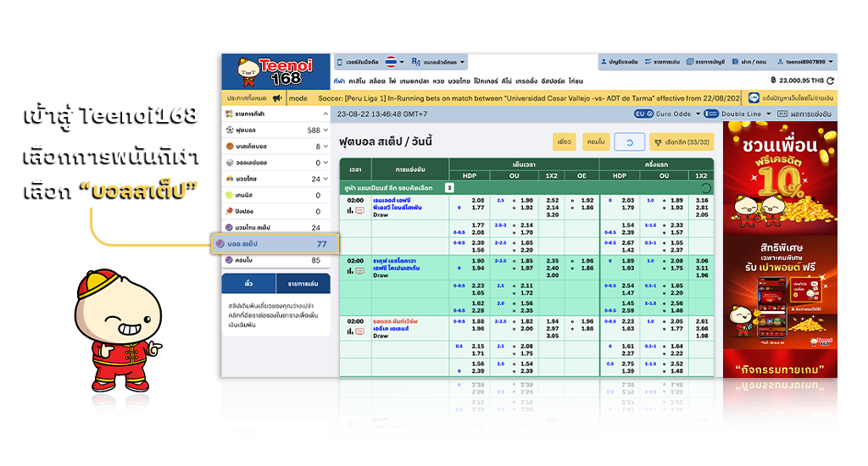This screenshot has width=868, height=466.
Task: Open the คาสิโน casino menu
Action: pyautogui.click(x=357, y=80)
